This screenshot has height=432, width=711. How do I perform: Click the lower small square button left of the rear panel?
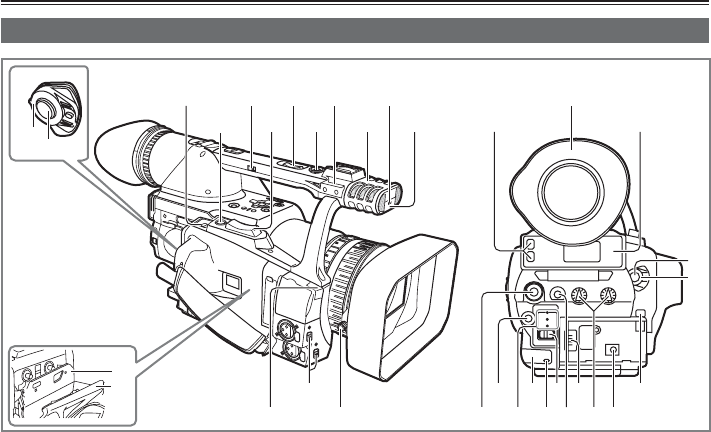click(x=531, y=257)
